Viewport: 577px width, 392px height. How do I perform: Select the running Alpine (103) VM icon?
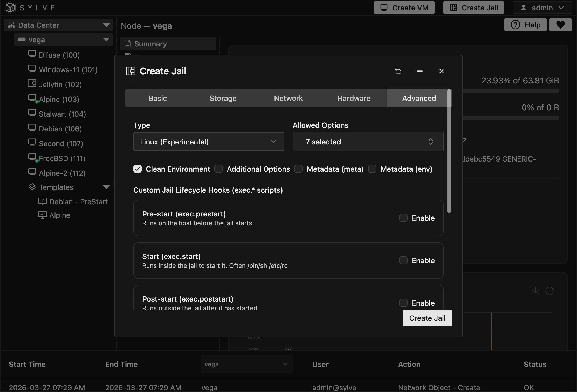coord(33,99)
